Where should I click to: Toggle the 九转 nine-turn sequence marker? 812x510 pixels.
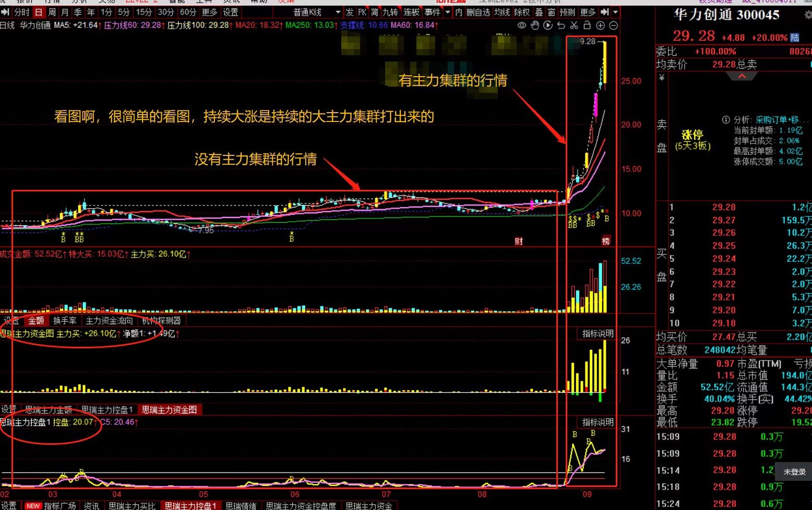tap(389, 12)
